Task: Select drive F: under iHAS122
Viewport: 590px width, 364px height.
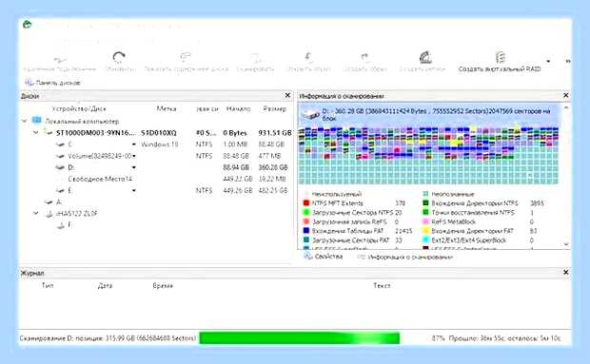Action: click(70, 225)
